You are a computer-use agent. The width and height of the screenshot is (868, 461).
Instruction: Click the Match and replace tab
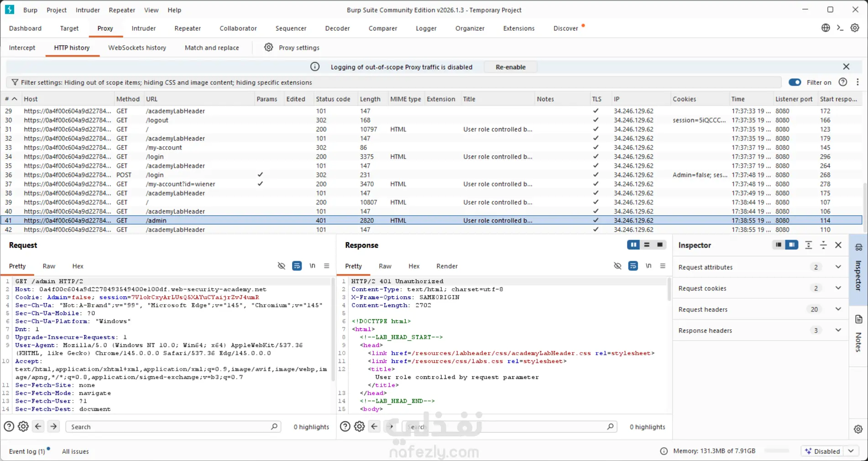coord(212,47)
